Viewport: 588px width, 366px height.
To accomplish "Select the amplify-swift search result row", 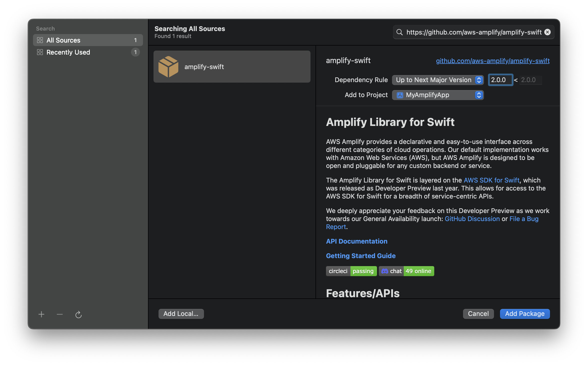I will coord(232,67).
